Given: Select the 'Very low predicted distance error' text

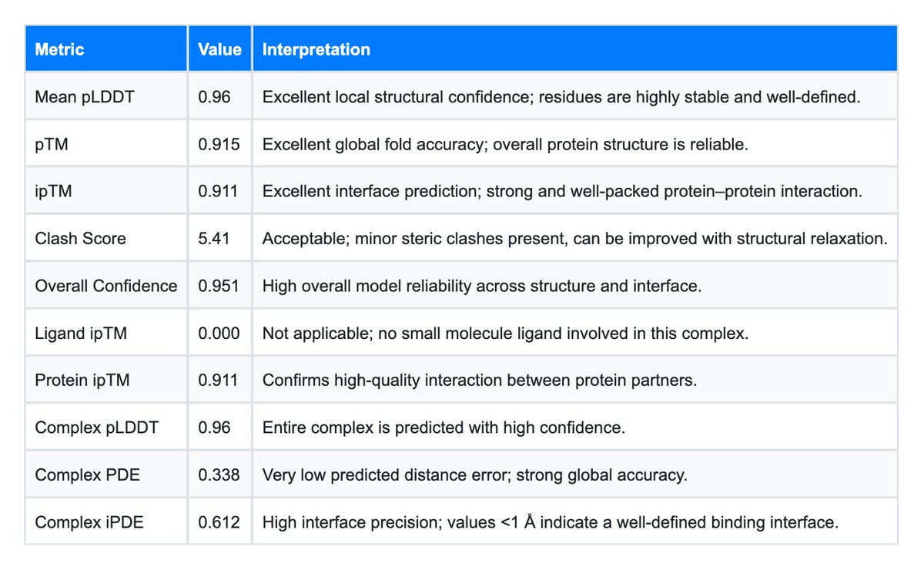Looking at the screenshot, I should [x=474, y=474].
